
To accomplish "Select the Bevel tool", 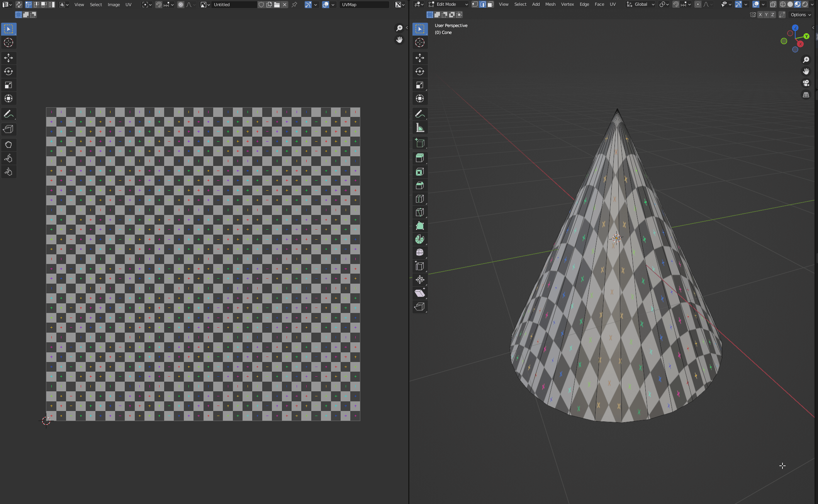I will coord(420,185).
